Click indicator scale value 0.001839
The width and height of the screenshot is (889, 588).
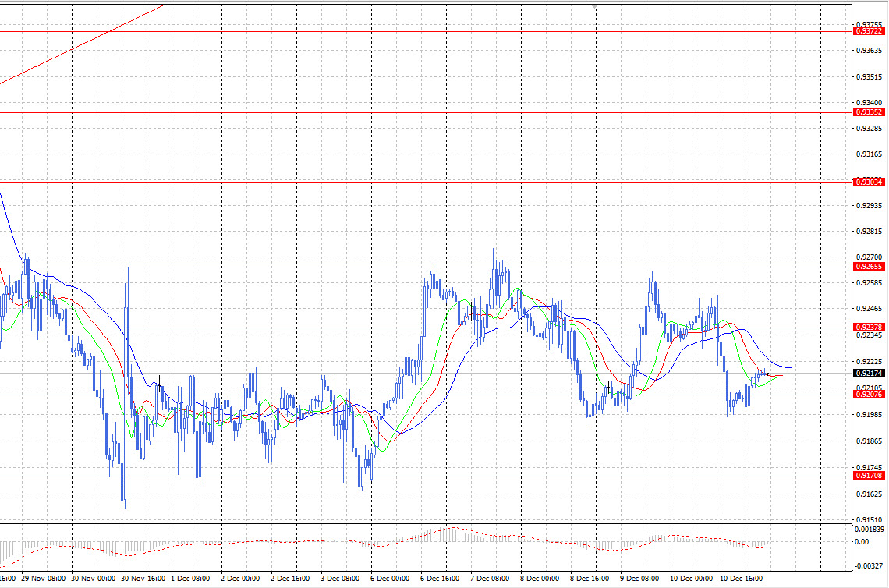point(870,529)
